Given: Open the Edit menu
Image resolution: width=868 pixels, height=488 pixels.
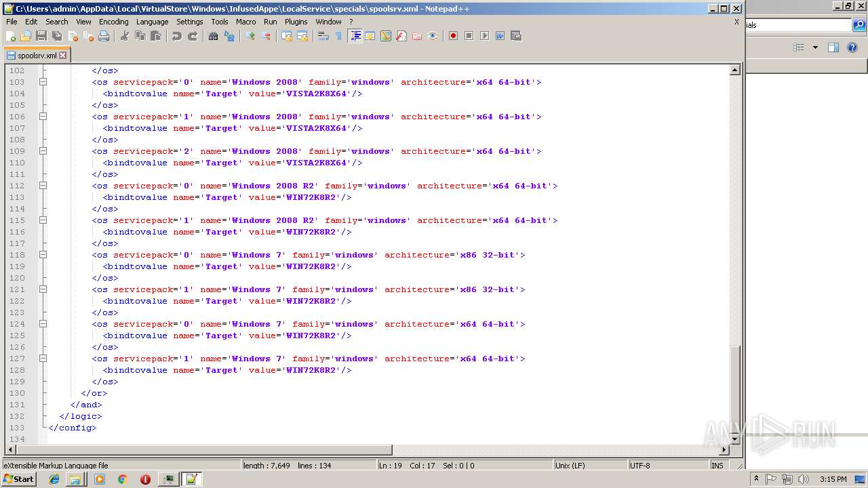Looking at the screenshot, I should [31, 22].
